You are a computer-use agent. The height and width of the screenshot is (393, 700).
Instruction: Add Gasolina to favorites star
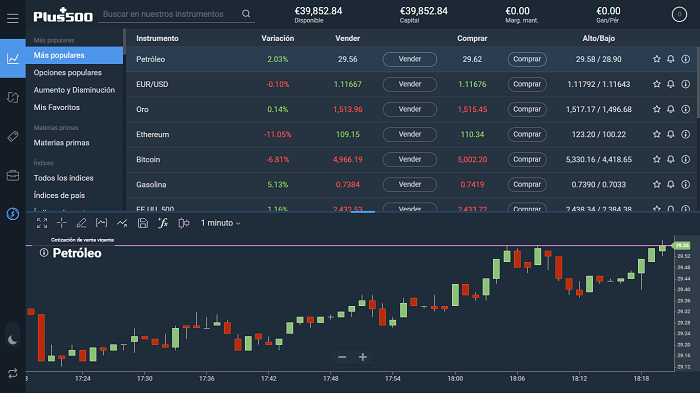point(656,184)
